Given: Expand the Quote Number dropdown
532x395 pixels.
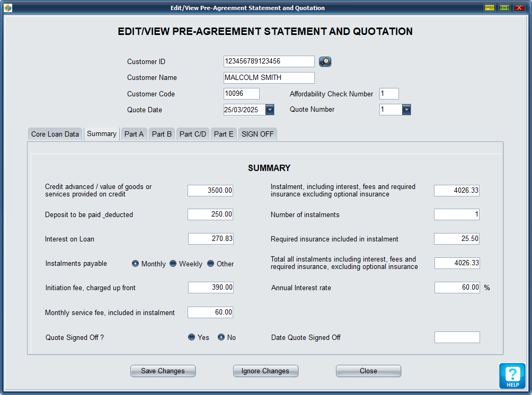Looking at the screenshot, I should [x=406, y=110].
